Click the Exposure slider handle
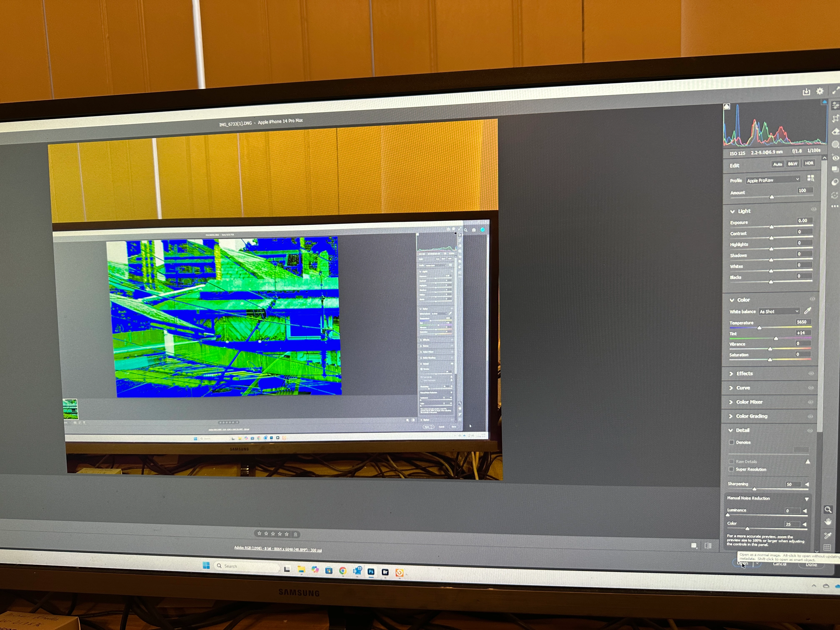 coord(771,227)
